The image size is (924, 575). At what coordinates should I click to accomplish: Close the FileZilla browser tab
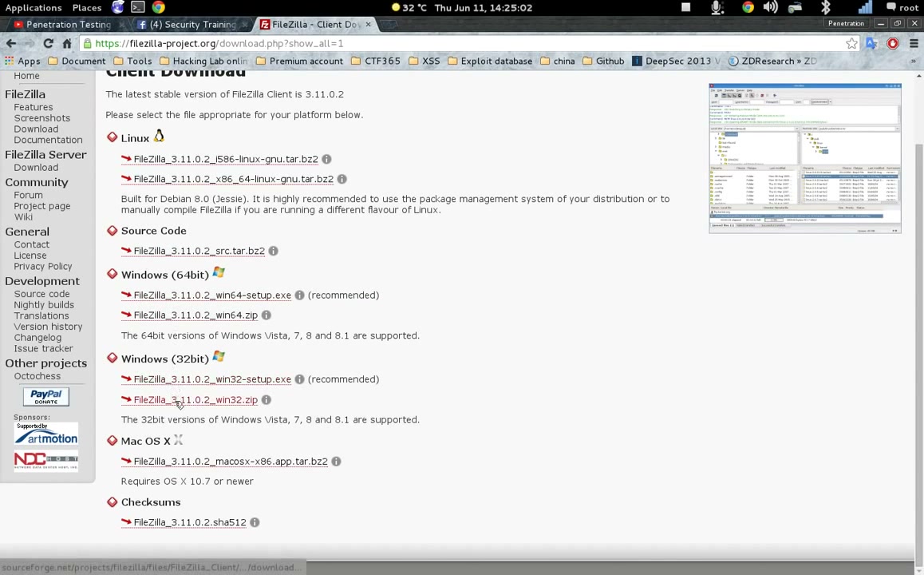click(369, 24)
